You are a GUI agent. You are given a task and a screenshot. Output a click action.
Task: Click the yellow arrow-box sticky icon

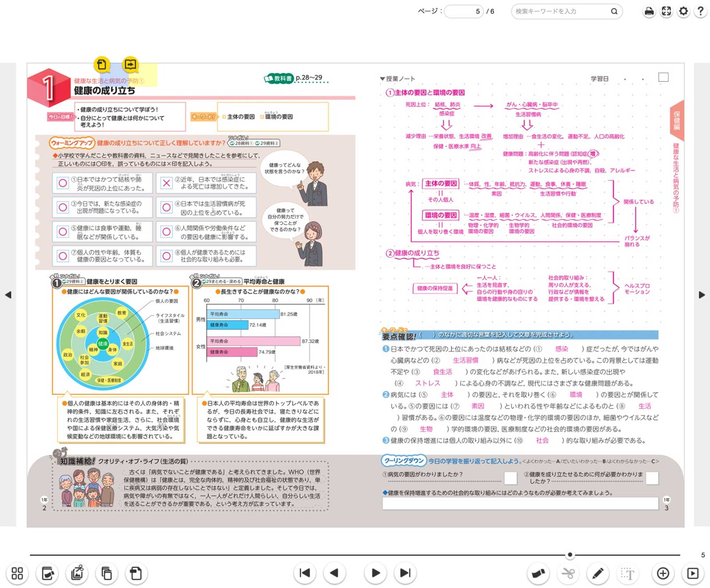tap(130, 65)
